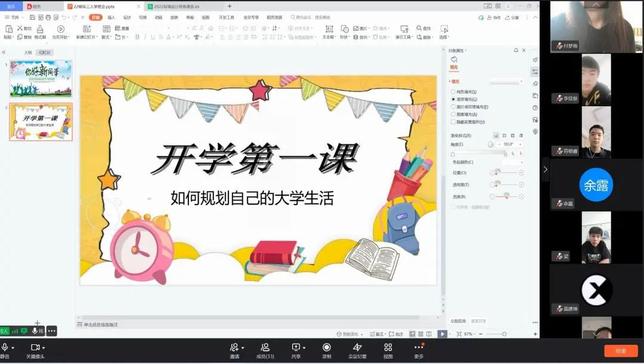Select 纯色填充 solid fill radio option
The height and width of the screenshot is (364, 644).
click(454, 92)
